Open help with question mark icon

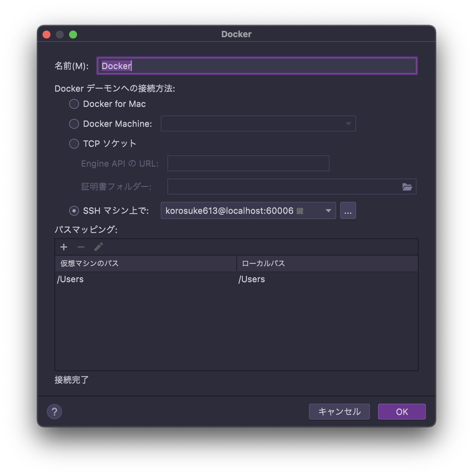(x=54, y=412)
